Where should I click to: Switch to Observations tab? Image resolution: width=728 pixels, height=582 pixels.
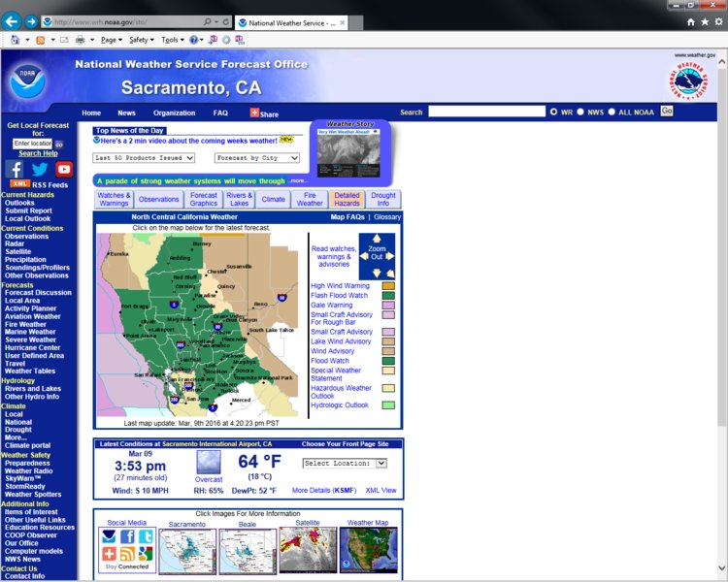click(x=159, y=199)
